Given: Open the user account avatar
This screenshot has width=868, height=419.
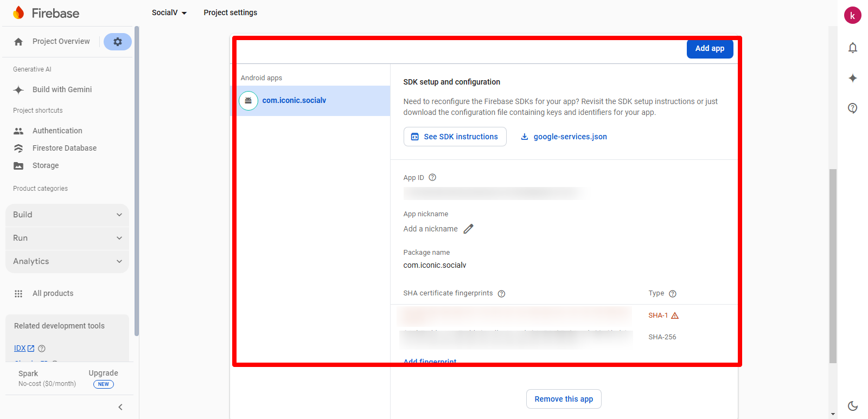Looking at the screenshot, I should coord(852,16).
